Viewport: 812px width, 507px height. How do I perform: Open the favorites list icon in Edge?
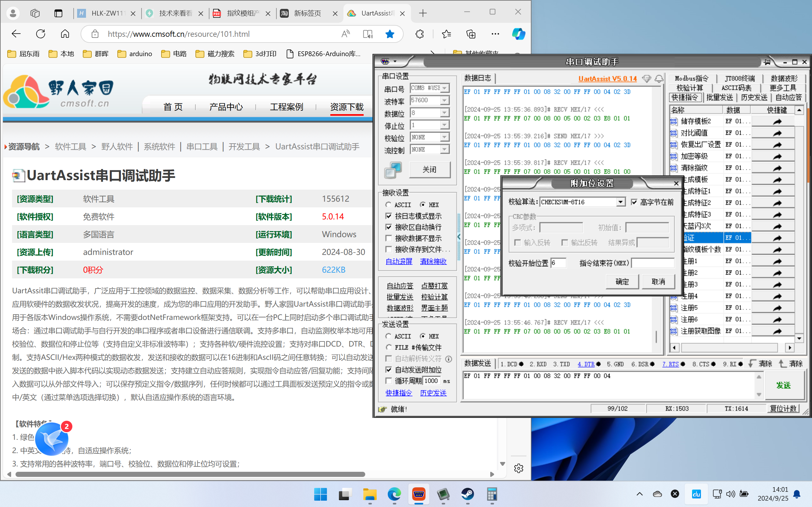click(x=446, y=34)
